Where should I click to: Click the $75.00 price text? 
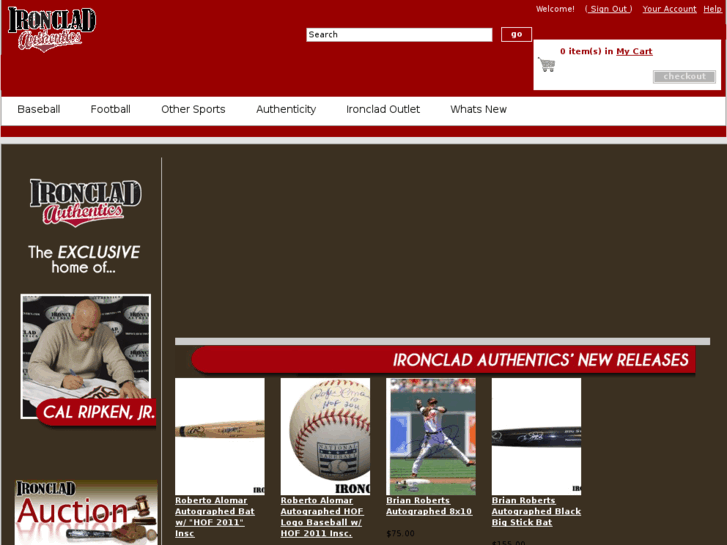pos(401,533)
